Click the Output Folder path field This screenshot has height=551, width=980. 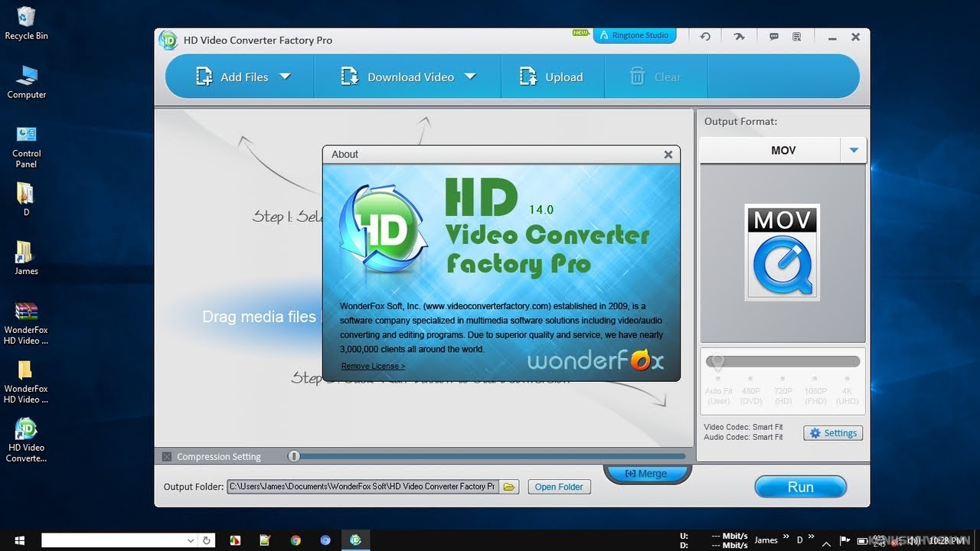pos(363,487)
